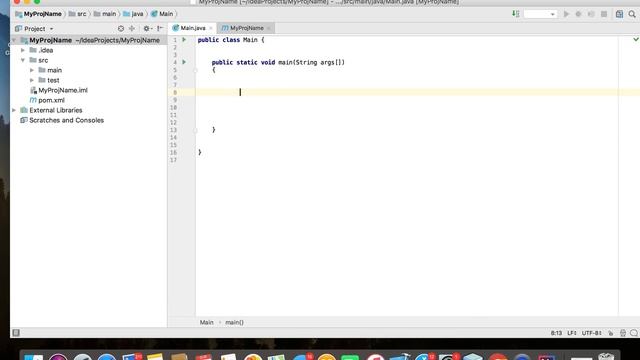Click Main class breadcrumb in navigation bar
This screenshot has width=640, height=360.
pos(162,14)
